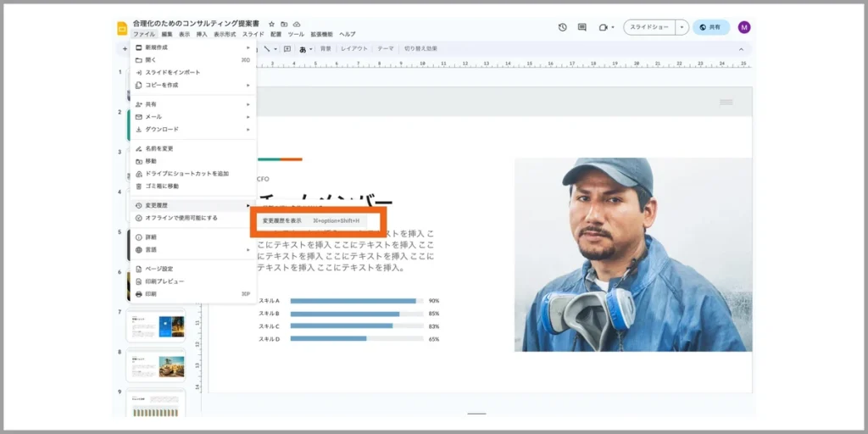Open the 挿入 menu
The height and width of the screenshot is (434, 868).
pos(202,34)
